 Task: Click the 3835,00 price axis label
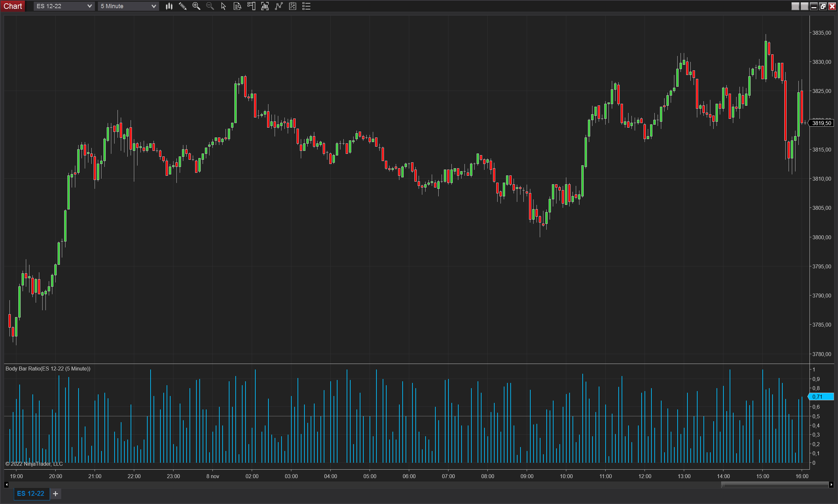[821, 33]
